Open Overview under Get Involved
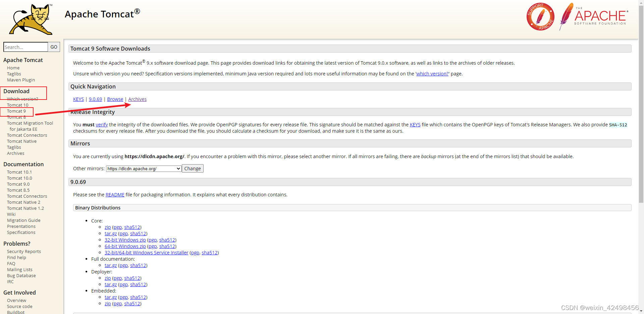Image resolution: width=644 pixels, height=314 pixels. point(16,300)
